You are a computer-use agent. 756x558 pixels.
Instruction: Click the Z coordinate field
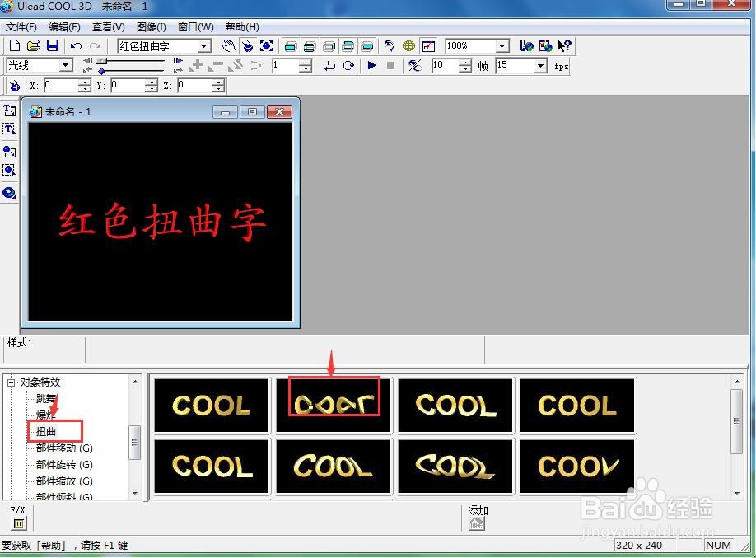(195, 86)
